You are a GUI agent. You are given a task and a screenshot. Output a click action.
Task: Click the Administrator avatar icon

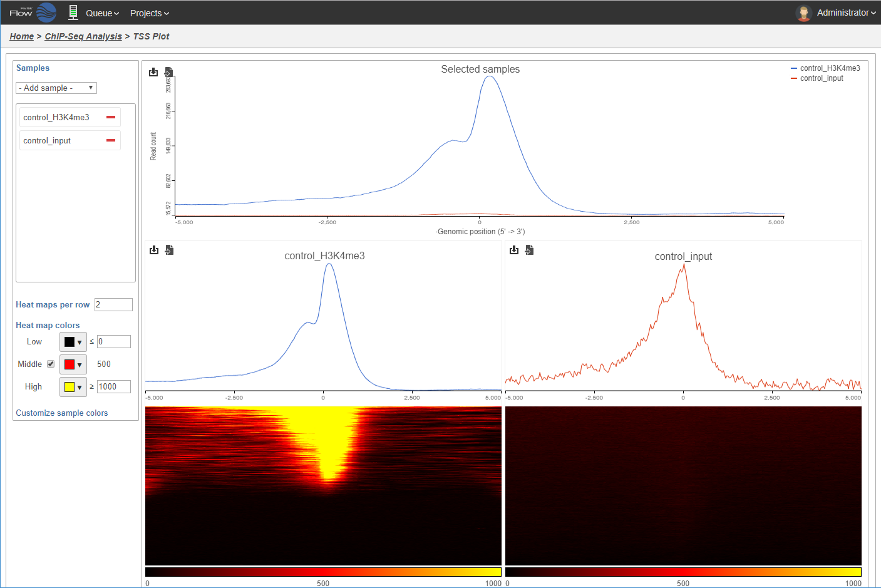pos(804,13)
